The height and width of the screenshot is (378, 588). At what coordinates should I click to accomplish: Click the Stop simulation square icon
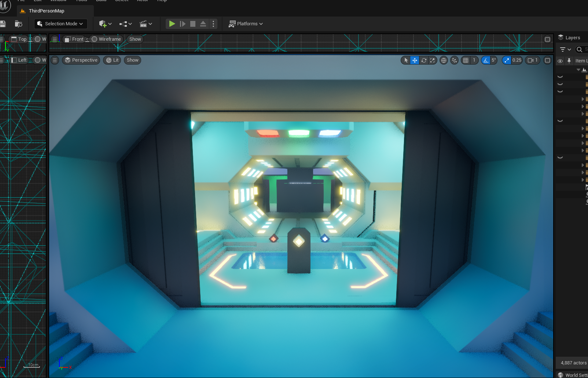pyautogui.click(x=193, y=24)
